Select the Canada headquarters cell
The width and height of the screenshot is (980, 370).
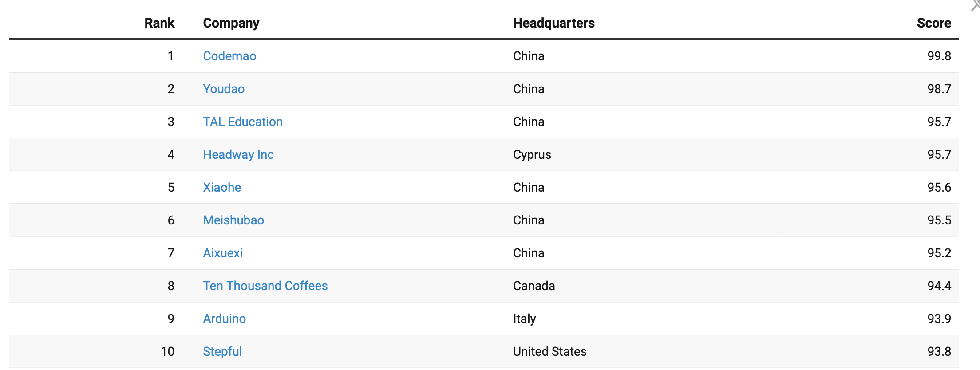tap(534, 286)
